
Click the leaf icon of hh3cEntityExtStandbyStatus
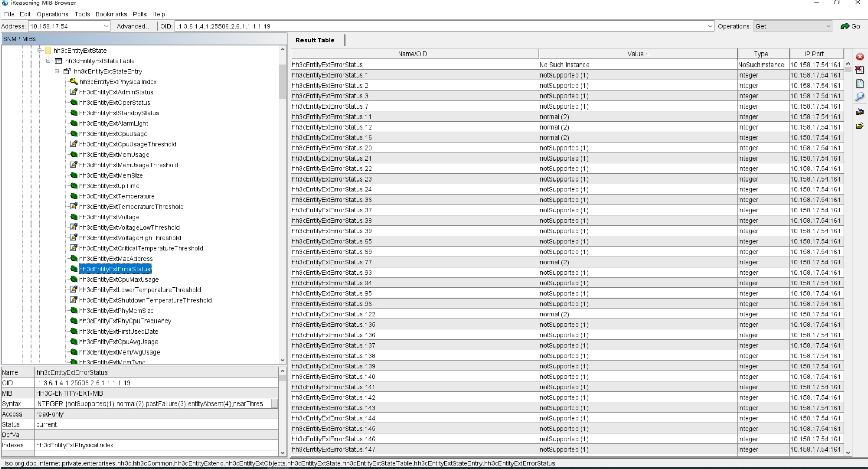[74, 113]
